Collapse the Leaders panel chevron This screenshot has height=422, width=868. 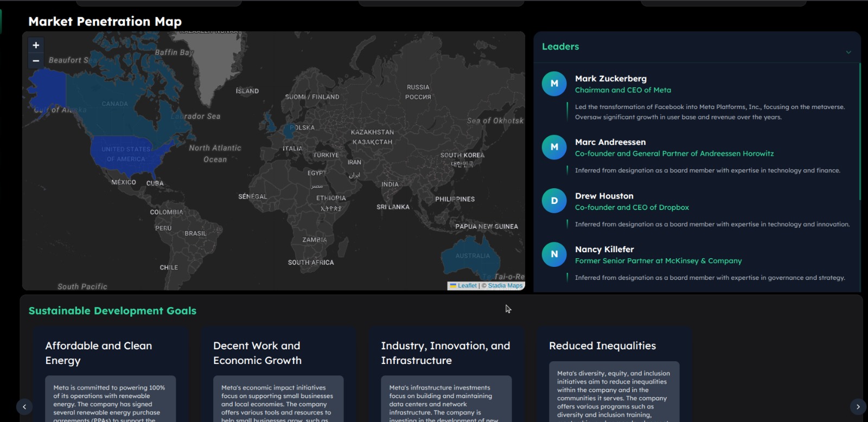point(848,52)
